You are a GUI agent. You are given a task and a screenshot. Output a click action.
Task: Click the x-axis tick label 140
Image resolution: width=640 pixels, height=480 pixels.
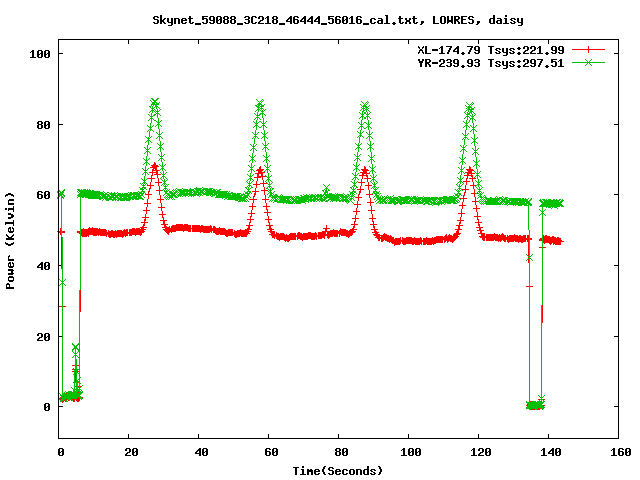tap(551, 452)
